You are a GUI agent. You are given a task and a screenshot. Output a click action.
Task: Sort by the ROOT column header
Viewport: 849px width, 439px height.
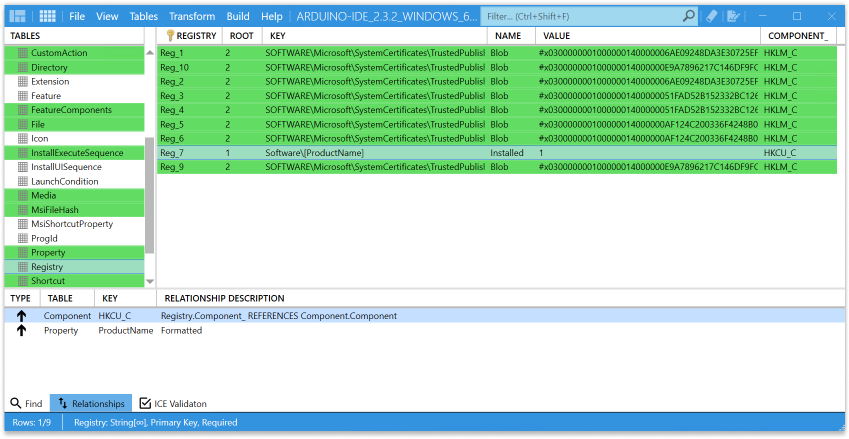tap(241, 36)
